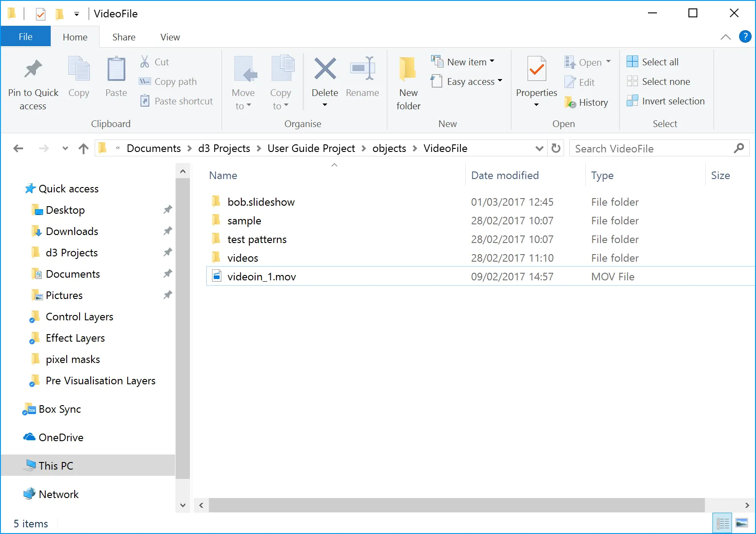Click the Copy path icon
The image size is (756, 534).
[x=144, y=81]
